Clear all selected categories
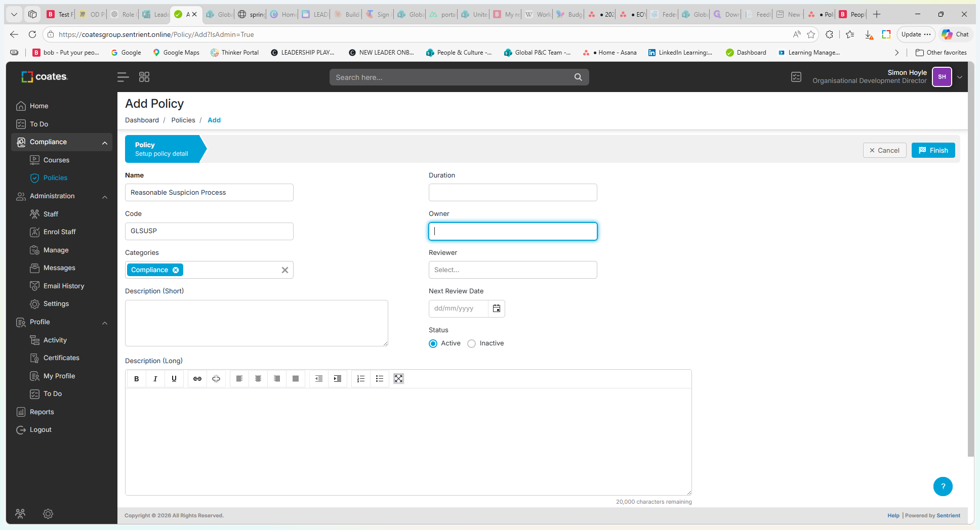Screen dimensions: 980x530 click(x=285, y=270)
